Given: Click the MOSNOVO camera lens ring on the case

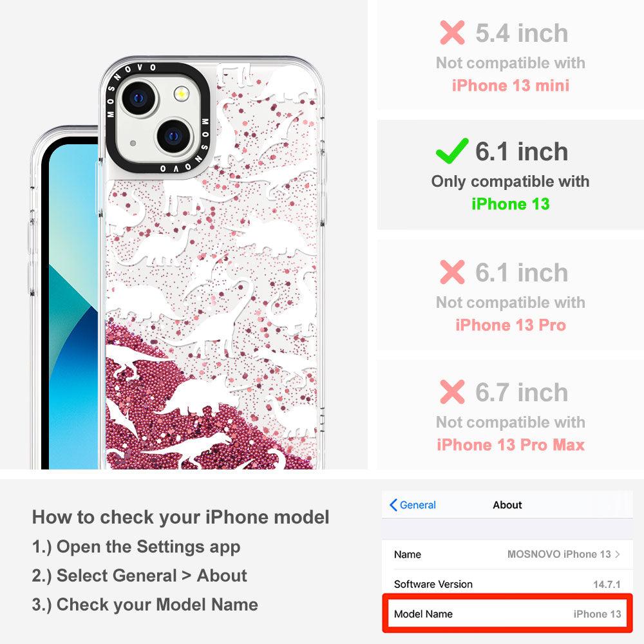Looking at the screenshot, I should point(158,121).
